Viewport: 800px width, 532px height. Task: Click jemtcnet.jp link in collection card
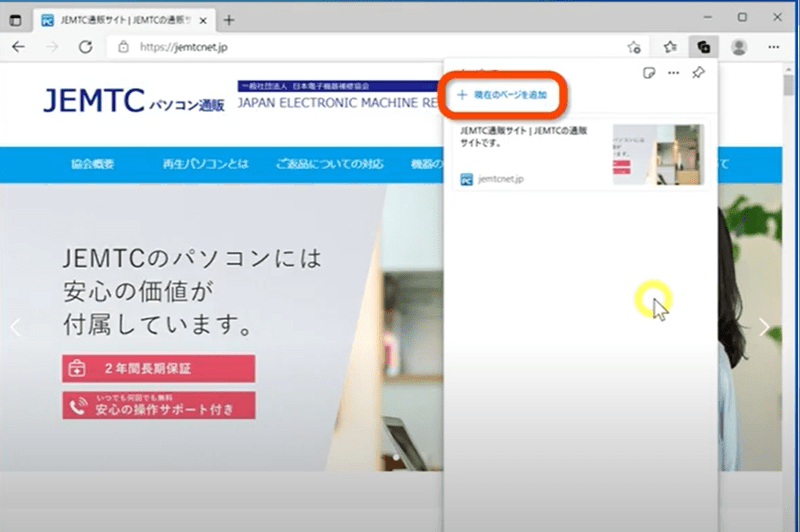coord(501,179)
